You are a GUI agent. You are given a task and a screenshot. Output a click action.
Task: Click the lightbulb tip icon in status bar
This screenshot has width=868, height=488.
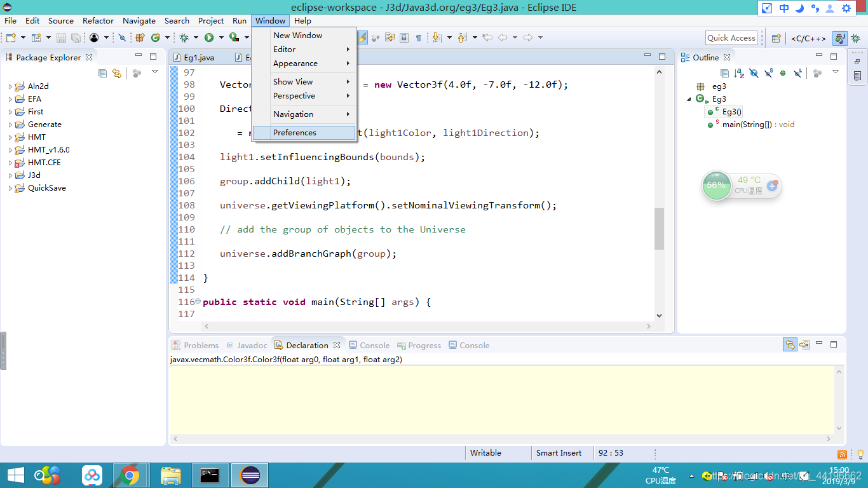pyautogui.click(x=860, y=454)
